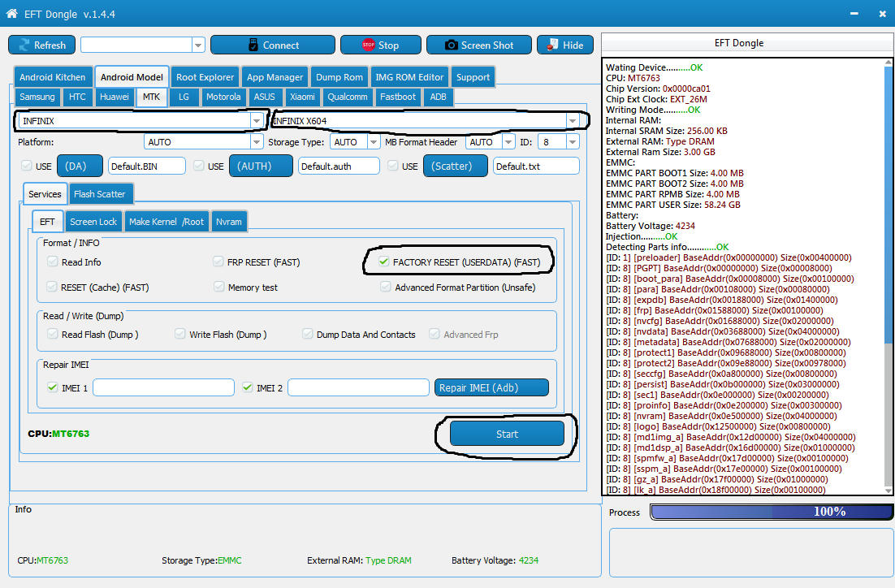Take a Screen Shot

pyautogui.click(x=479, y=45)
